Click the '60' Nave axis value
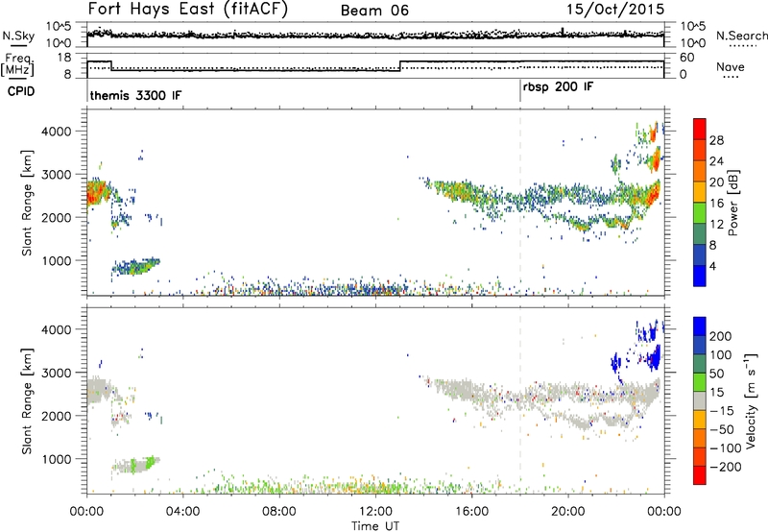768x532 pixels. tap(687, 58)
